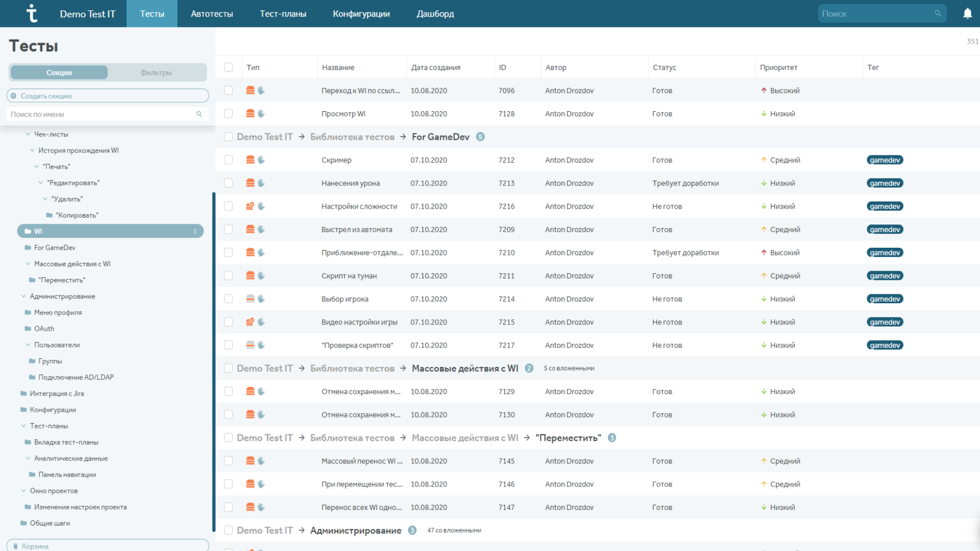The image size is (980, 551).
Task: Click the magnifier in section name search
Action: [199, 114]
